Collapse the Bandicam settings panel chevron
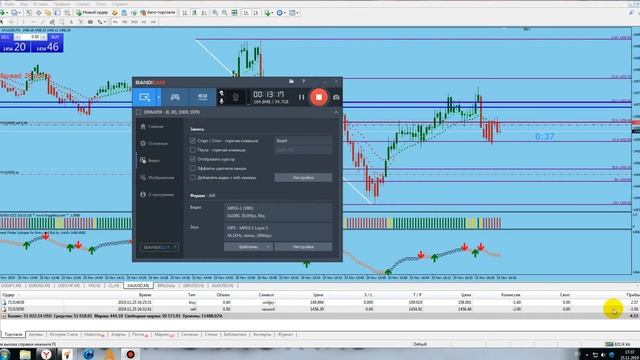This screenshot has width=640, height=360. point(336,112)
